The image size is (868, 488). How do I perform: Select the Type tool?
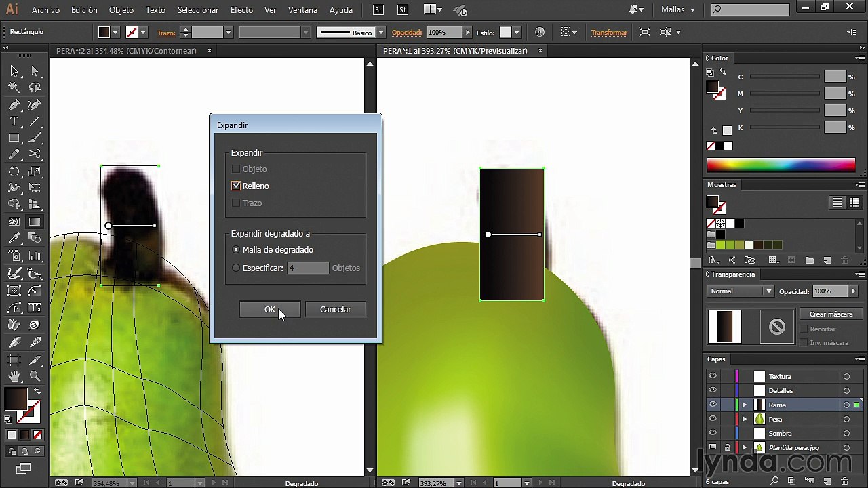coord(14,121)
